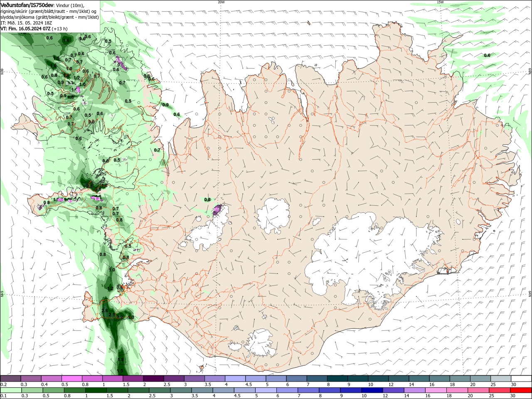Image resolution: width=532 pixels, height=399 pixels.
Task: Click the 0.6 value off the northeast coast
Action: [x=487, y=55]
